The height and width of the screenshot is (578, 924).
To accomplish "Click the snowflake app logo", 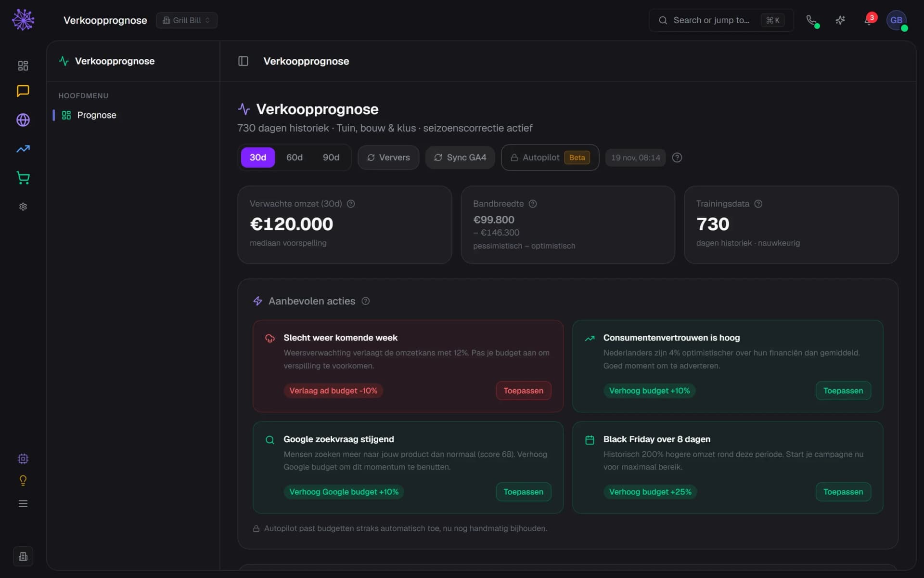I will coord(23,20).
